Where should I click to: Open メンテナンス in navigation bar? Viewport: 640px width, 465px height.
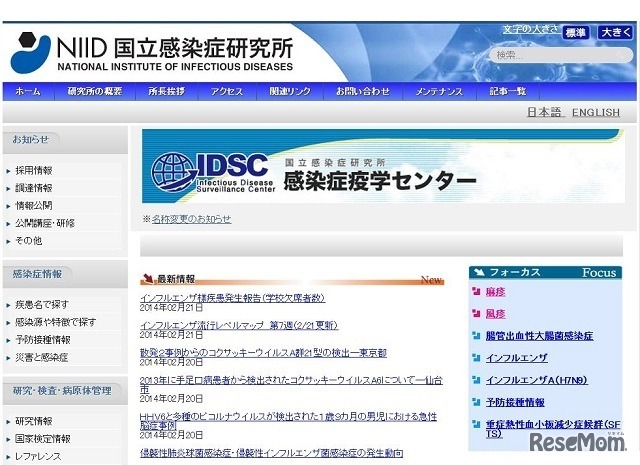(439, 91)
